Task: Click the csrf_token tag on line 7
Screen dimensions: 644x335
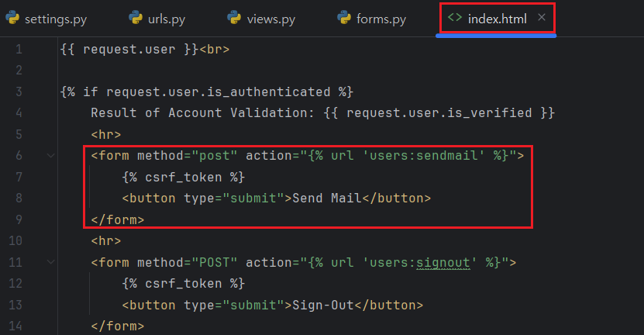Action: [x=183, y=178]
